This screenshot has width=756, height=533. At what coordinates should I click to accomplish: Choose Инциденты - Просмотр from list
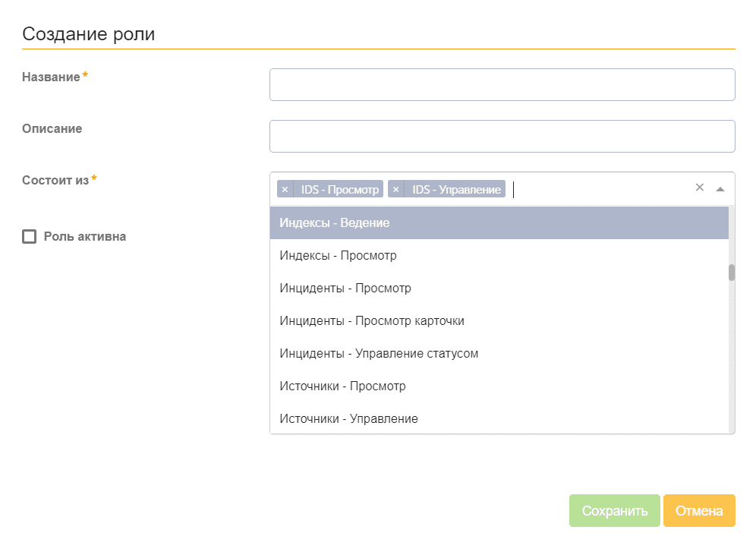click(345, 289)
